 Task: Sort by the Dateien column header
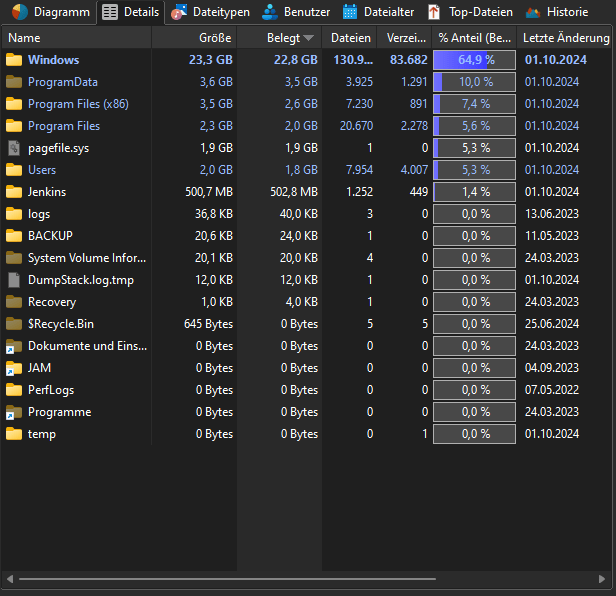tap(349, 38)
